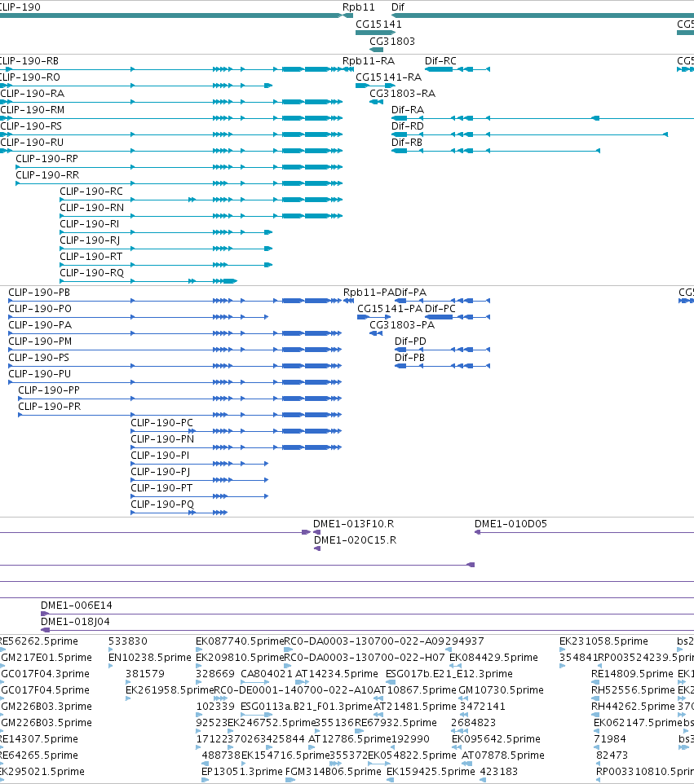694x784 pixels.
Task: Select the Rpb11 gene label
Action: (x=358, y=7)
